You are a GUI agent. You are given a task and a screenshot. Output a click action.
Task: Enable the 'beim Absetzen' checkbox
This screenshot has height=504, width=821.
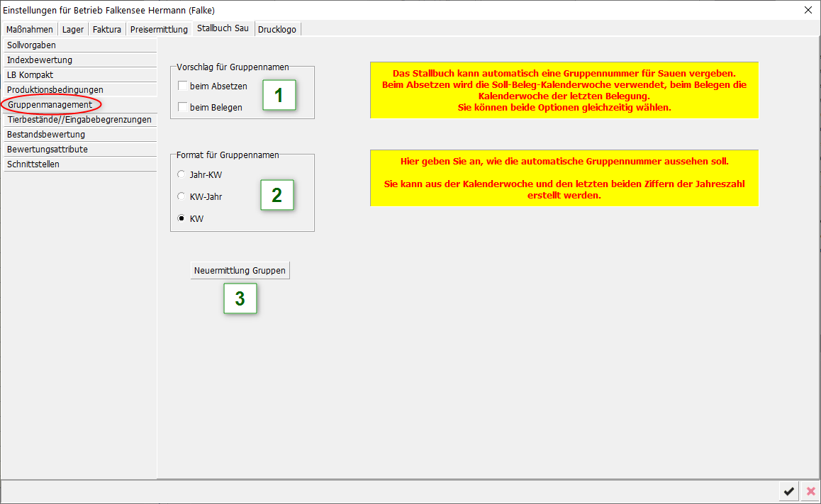point(183,86)
